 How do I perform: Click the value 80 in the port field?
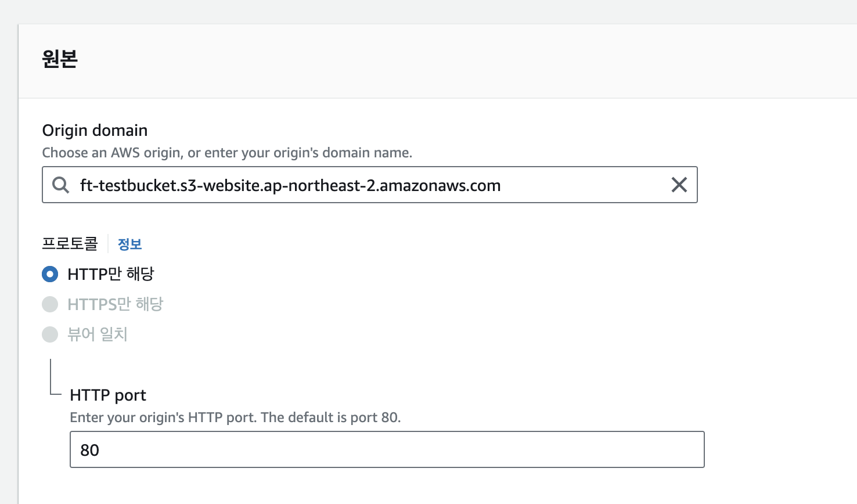coord(90,450)
